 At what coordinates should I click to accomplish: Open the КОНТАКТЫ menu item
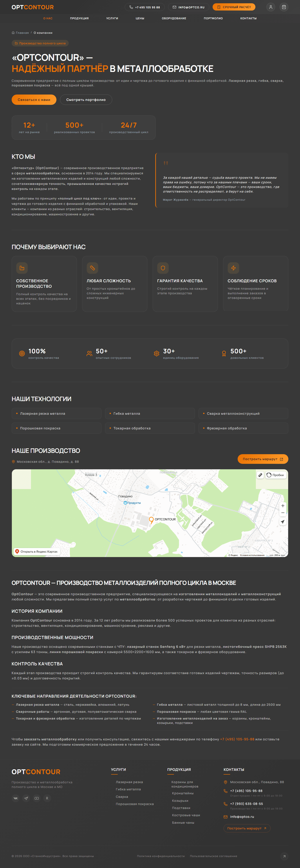coord(248,19)
